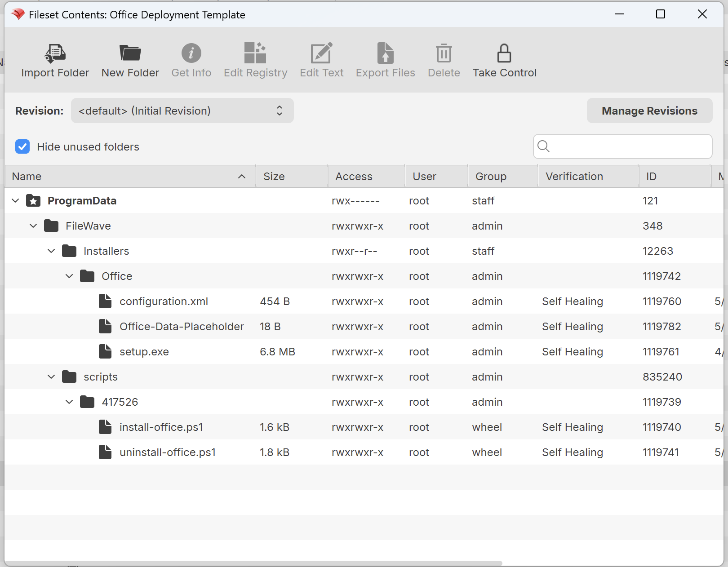The width and height of the screenshot is (728, 567).
Task: Click the Installers folder icon
Action: (x=69, y=251)
